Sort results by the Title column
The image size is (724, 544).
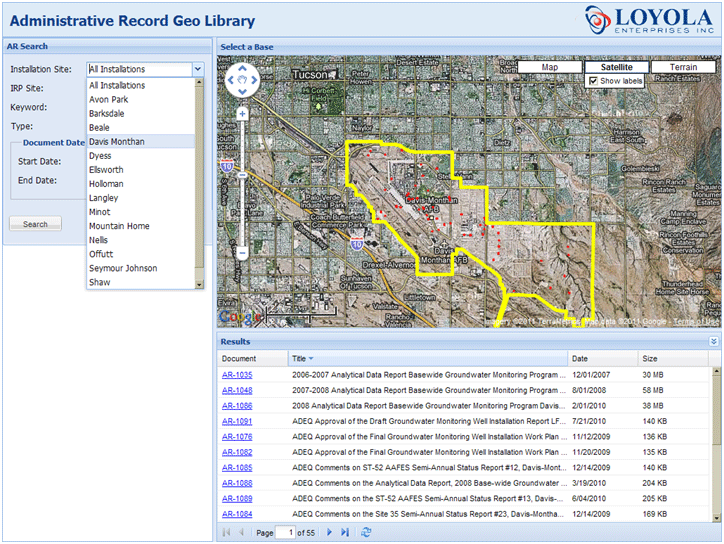428,359
